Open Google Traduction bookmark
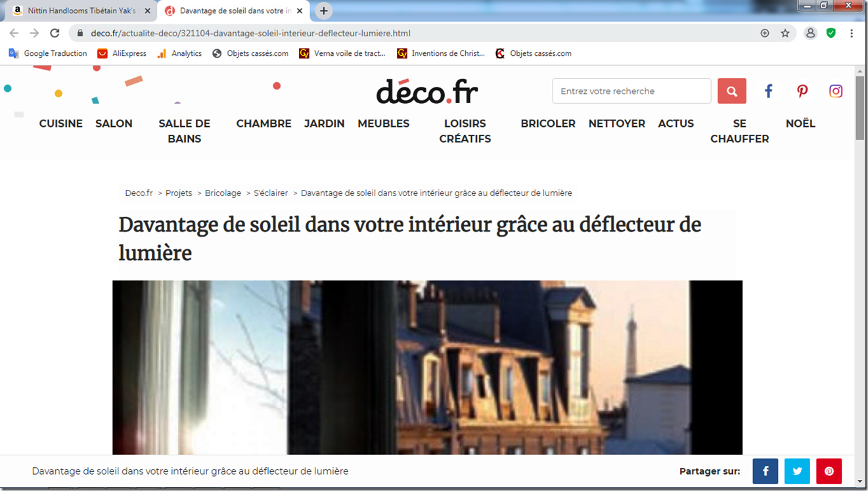The width and height of the screenshot is (868, 491). (48, 53)
